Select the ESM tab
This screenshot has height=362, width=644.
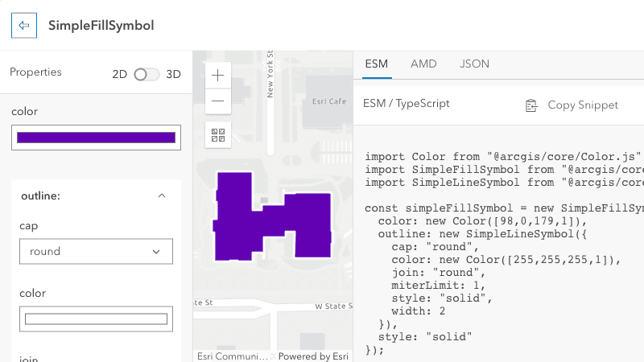[x=376, y=64]
